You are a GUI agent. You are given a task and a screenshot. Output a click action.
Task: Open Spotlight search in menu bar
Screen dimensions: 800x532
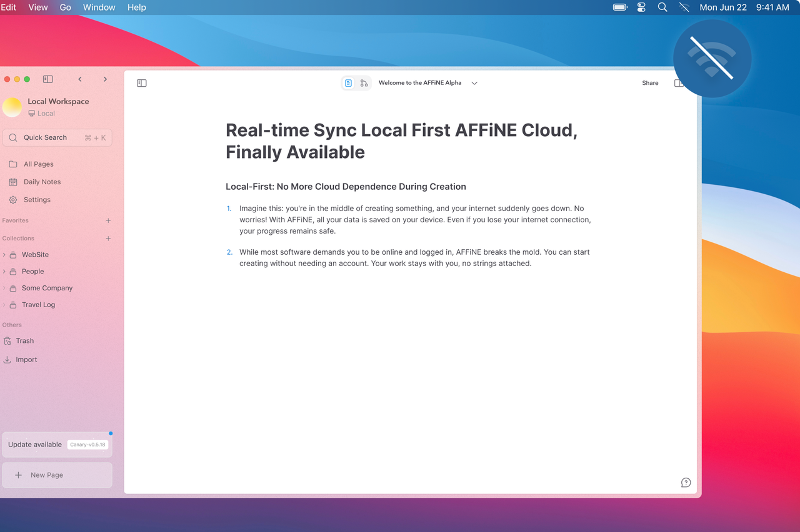coord(662,7)
